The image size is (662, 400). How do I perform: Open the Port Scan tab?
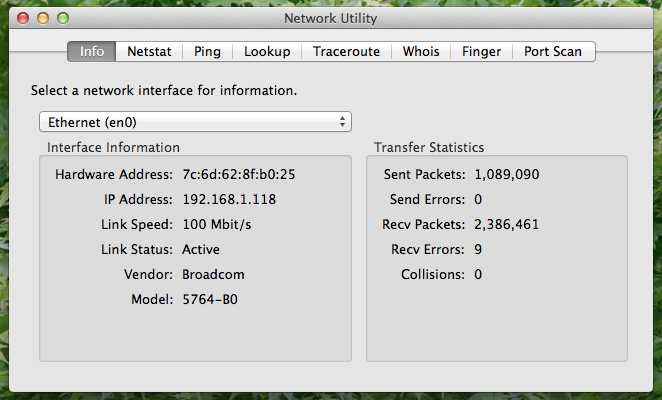coord(553,52)
